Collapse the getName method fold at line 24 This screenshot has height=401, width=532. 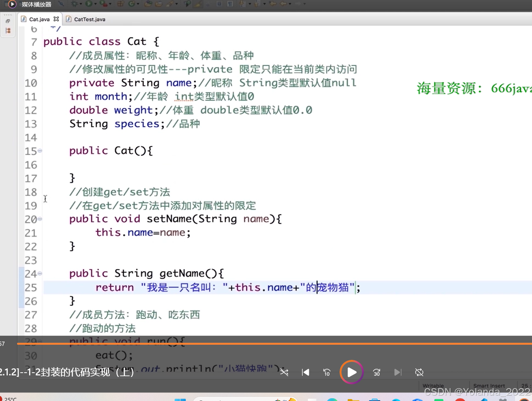(x=40, y=274)
